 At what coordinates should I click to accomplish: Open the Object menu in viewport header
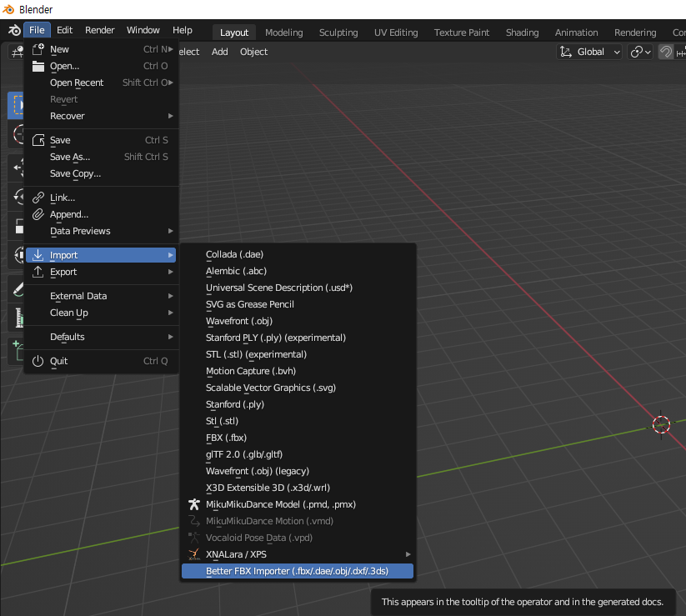[253, 52]
